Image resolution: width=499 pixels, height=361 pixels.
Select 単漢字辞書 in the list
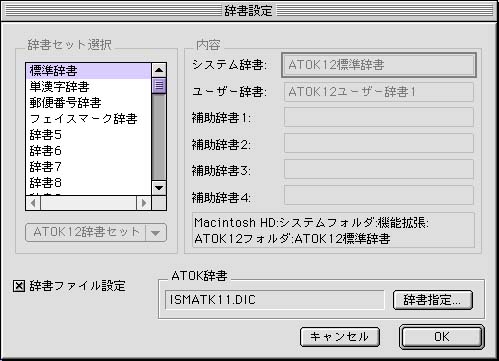pos(88,87)
